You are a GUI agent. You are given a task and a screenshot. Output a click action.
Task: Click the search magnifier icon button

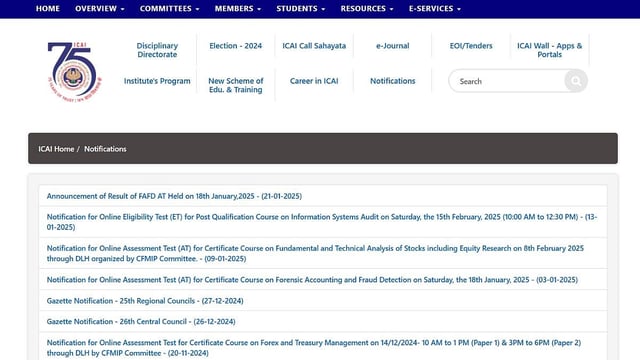point(576,81)
